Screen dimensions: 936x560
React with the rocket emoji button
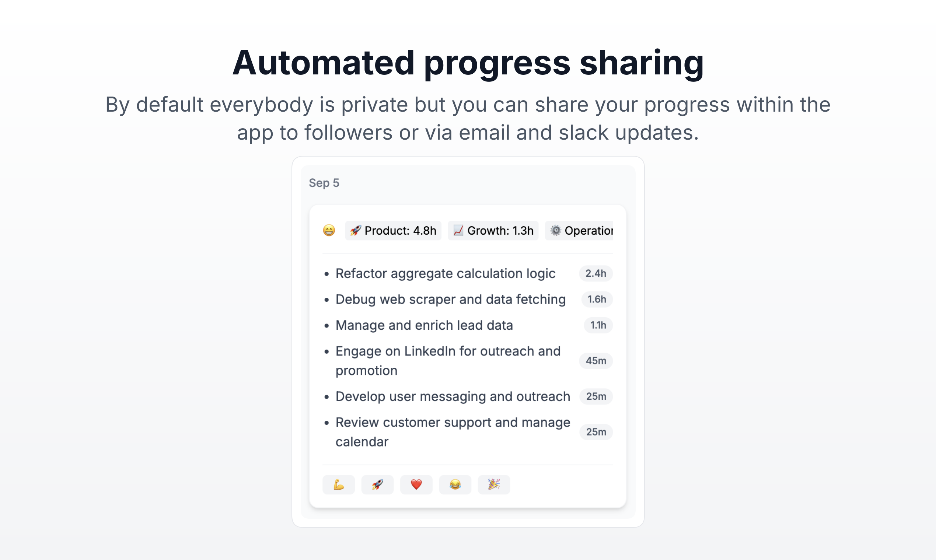coord(377,484)
